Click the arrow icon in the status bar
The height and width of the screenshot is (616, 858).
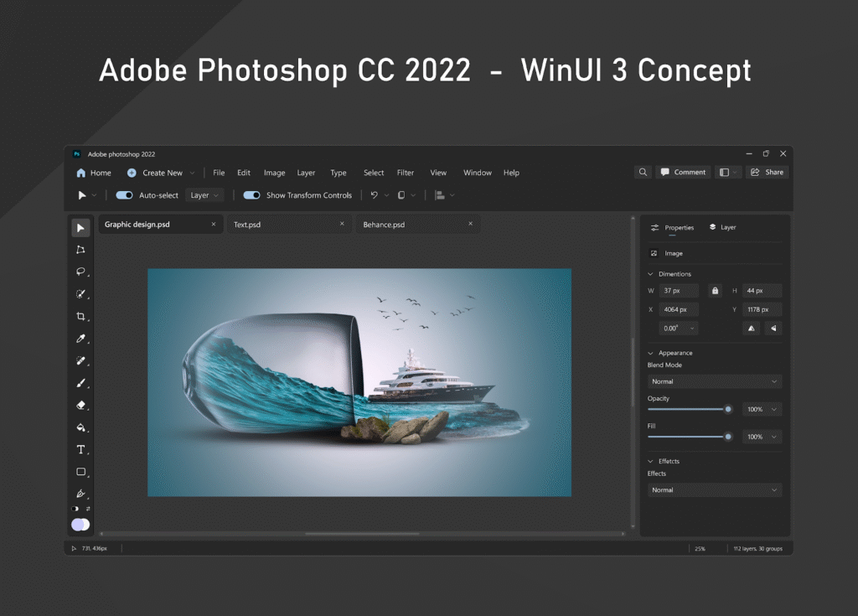pos(74,548)
